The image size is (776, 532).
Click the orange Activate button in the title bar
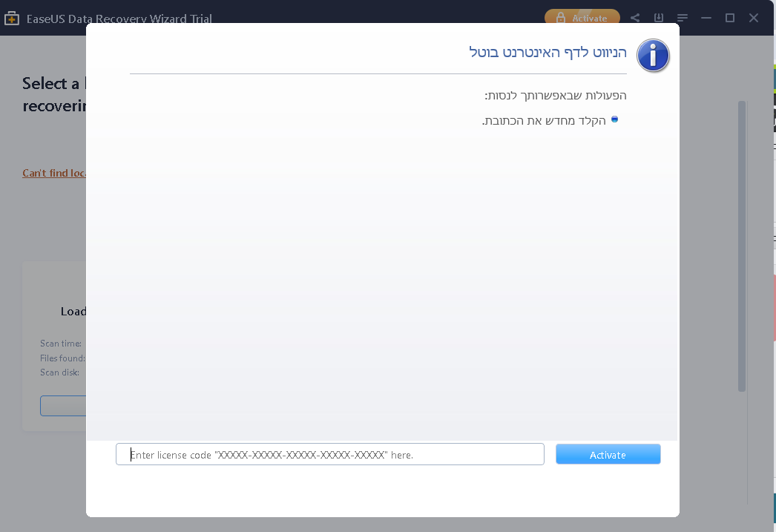point(582,17)
